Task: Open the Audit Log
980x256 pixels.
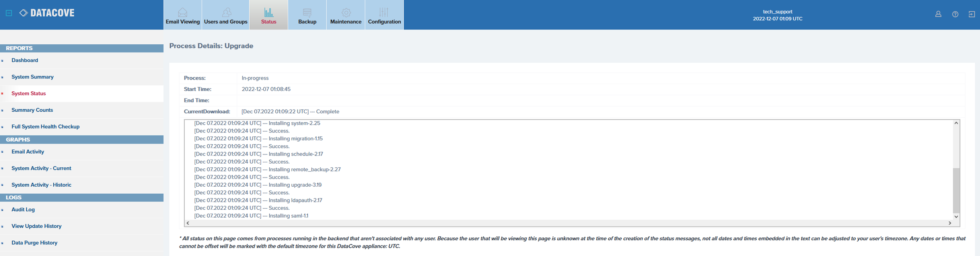Action: (23, 210)
